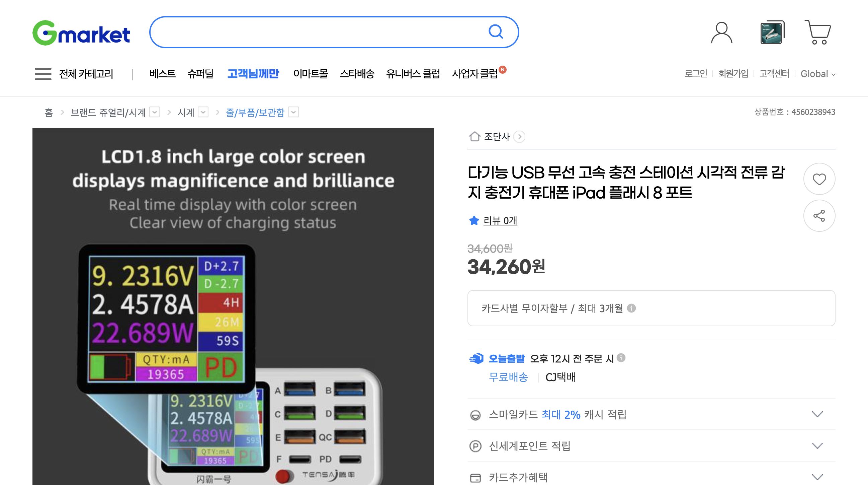
Task: Open the user profile icon
Action: tap(721, 33)
